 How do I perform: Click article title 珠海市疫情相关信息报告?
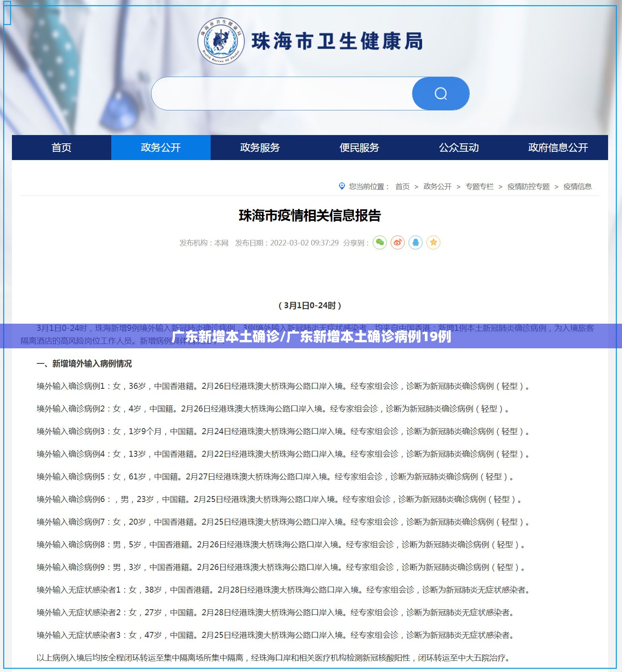click(x=310, y=216)
